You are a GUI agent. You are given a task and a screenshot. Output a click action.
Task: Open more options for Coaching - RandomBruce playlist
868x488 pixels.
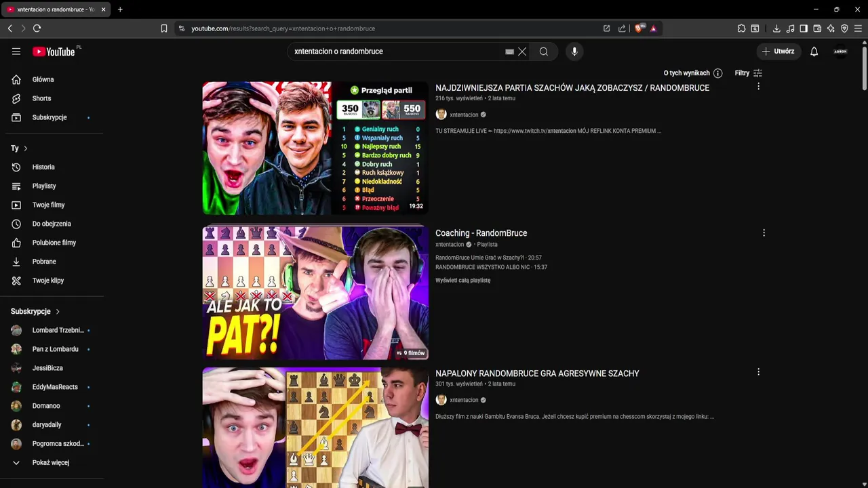pyautogui.click(x=764, y=232)
